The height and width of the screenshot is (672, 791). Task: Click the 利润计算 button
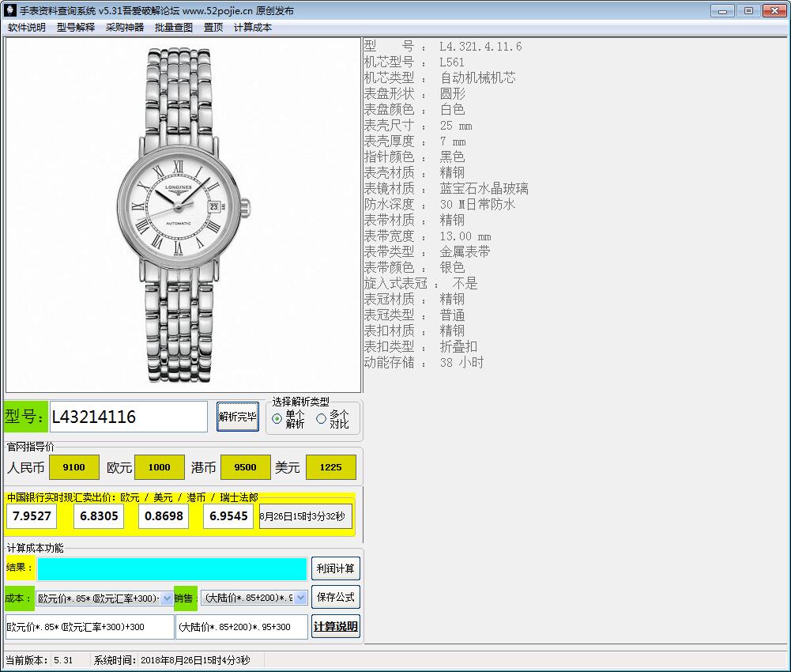[x=336, y=568]
